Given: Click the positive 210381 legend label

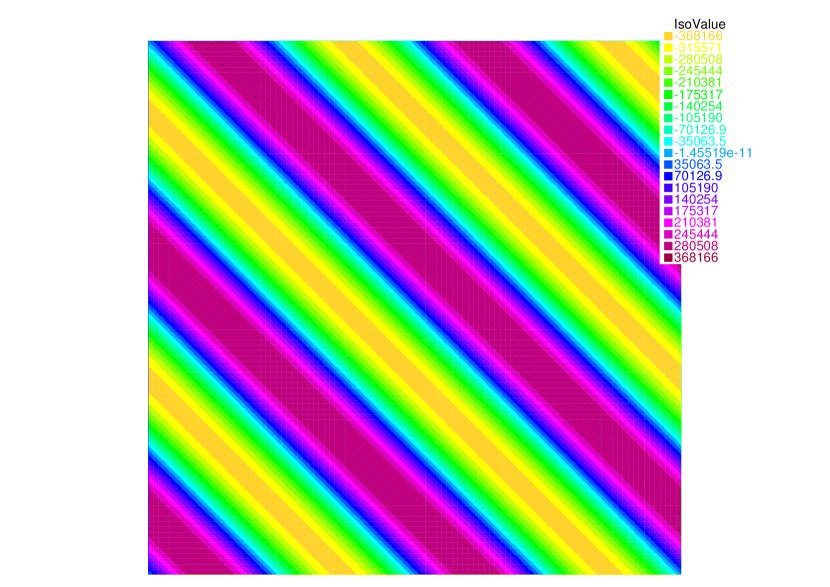Looking at the screenshot, I should coord(696,223).
